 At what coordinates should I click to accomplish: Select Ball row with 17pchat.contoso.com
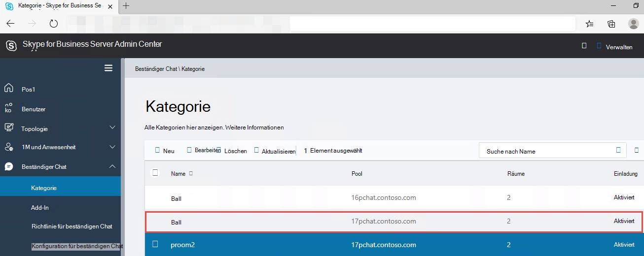(394, 222)
